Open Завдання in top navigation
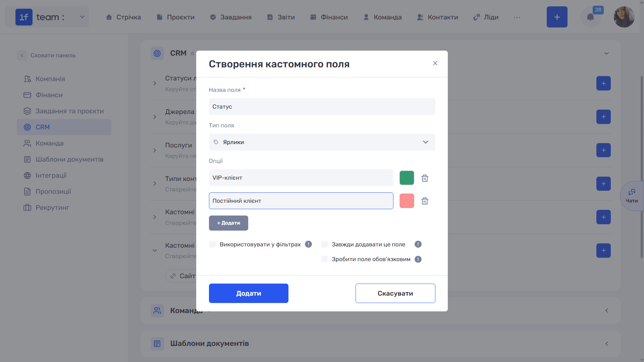The image size is (644, 362). [231, 17]
